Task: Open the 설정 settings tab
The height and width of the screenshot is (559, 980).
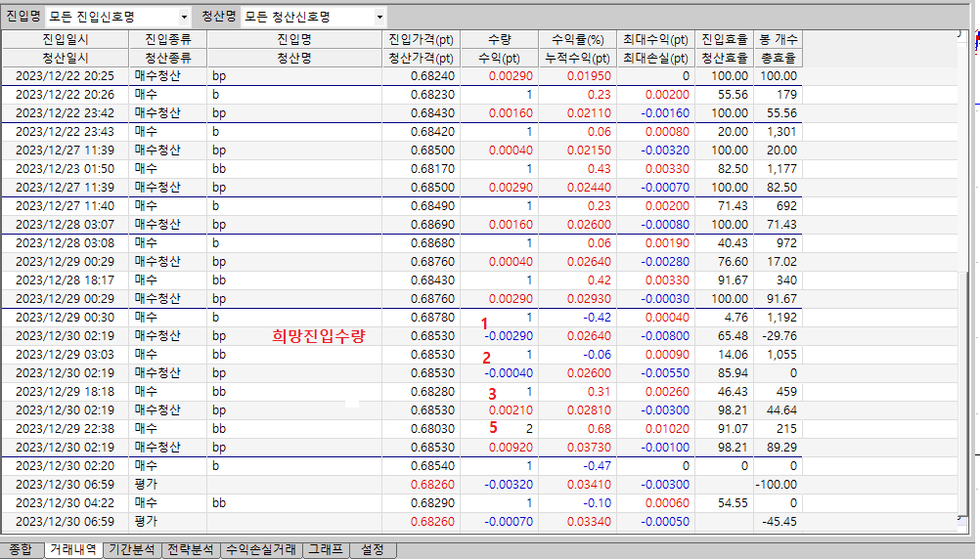Action: click(373, 549)
